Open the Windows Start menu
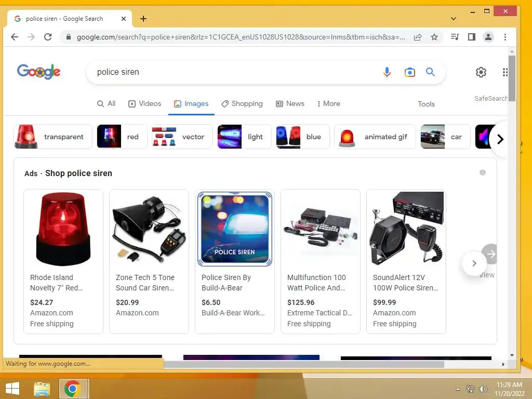 point(12,389)
